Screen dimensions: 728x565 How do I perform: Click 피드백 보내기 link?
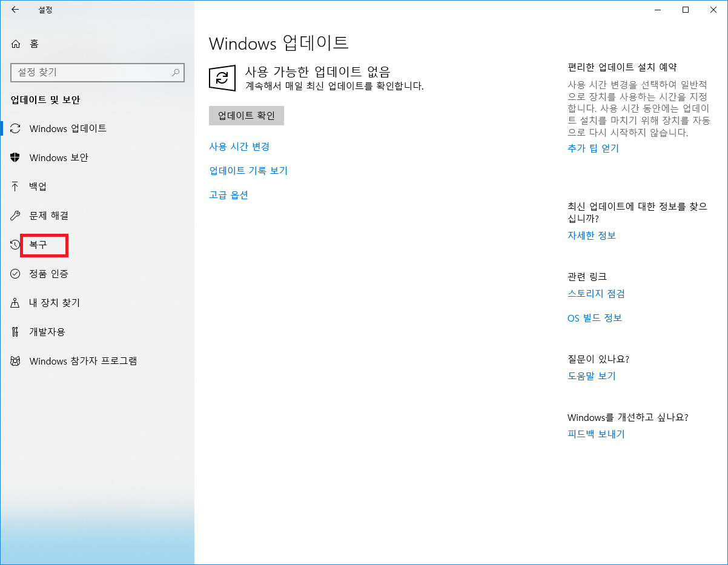[x=596, y=434]
